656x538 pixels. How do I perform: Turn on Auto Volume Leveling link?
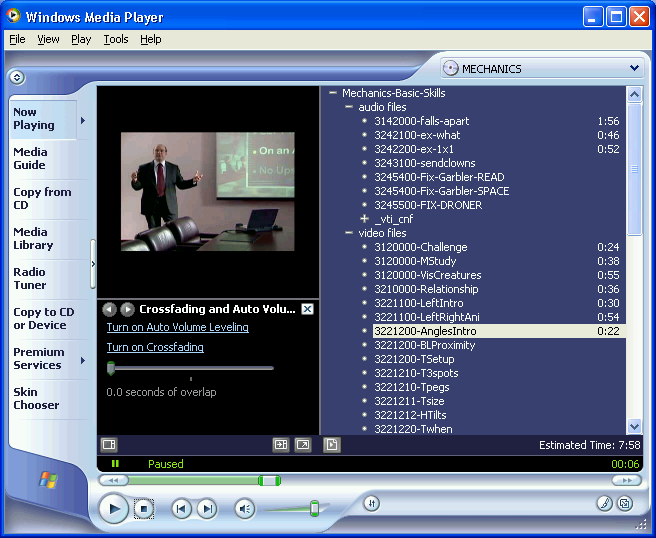(x=177, y=327)
